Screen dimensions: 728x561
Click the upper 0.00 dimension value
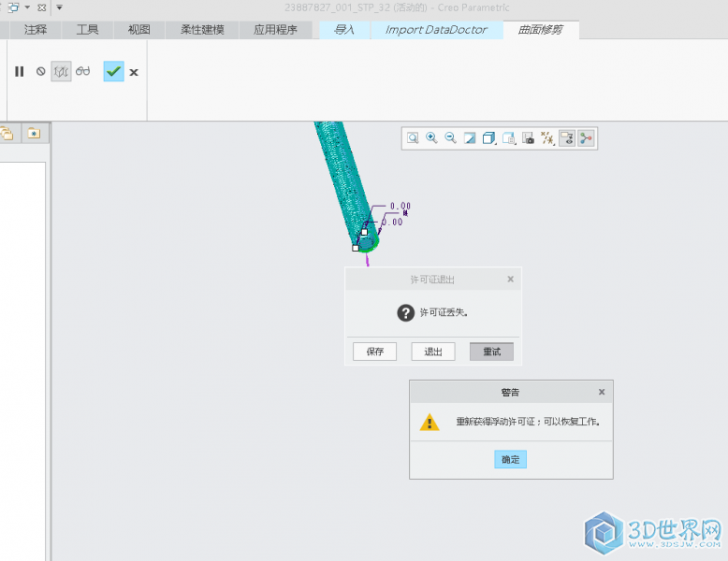[400, 206]
